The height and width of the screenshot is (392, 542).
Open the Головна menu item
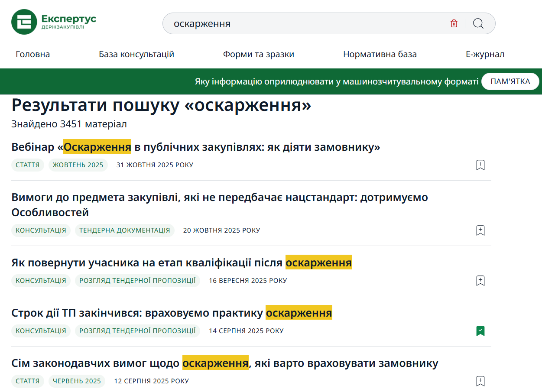[33, 54]
